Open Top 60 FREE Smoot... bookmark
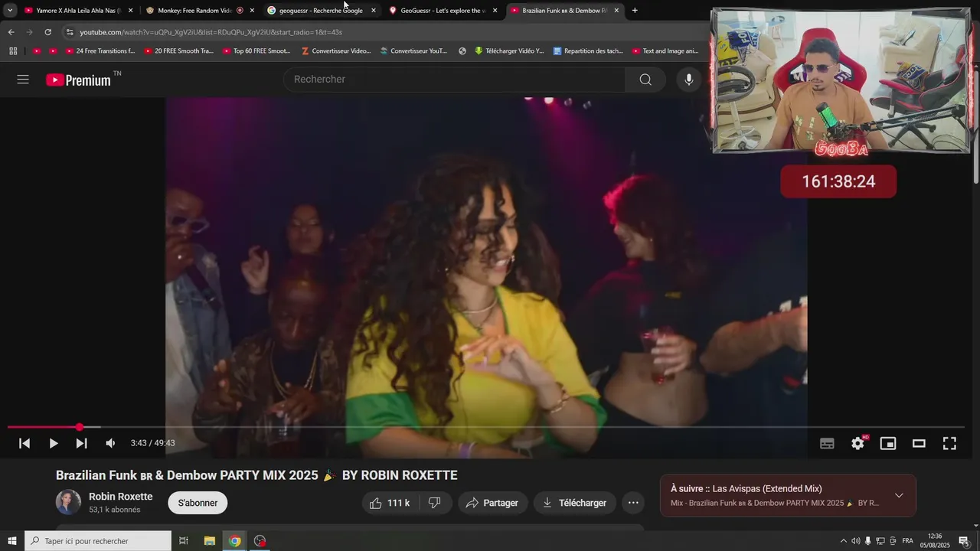This screenshot has height=551, width=980. click(256, 51)
